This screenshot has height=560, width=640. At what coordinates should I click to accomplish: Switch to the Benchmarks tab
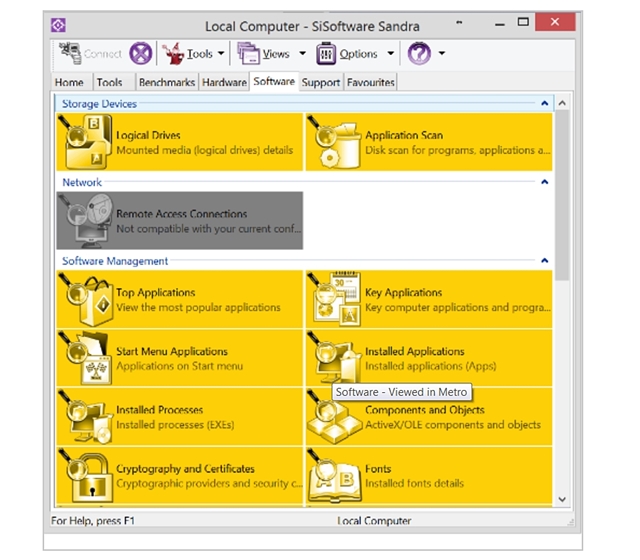click(x=167, y=82)
